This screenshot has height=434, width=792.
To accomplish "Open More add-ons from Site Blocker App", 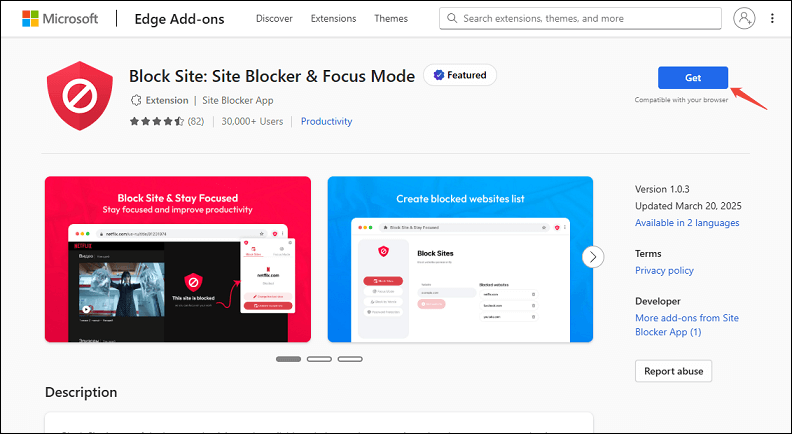I will coord(687,325).
